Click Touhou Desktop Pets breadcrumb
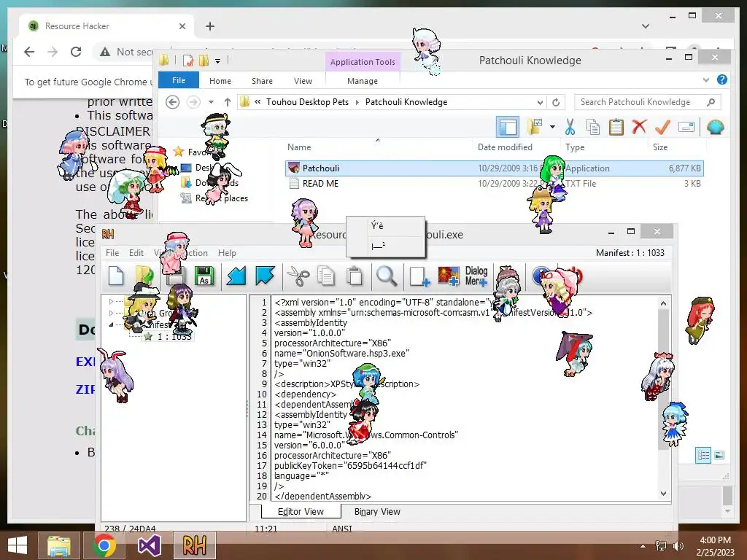747x560 pixels. [307, 102]
